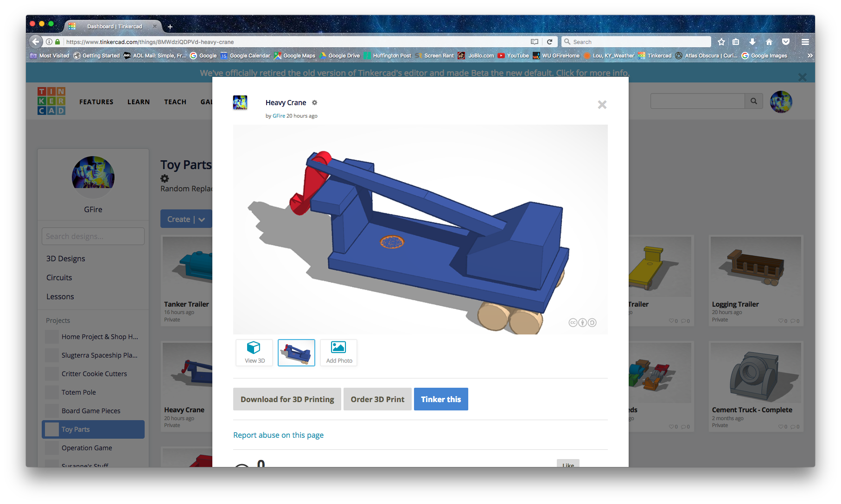
Task: Focus the Search designs input field
Action: pos(93,236)
